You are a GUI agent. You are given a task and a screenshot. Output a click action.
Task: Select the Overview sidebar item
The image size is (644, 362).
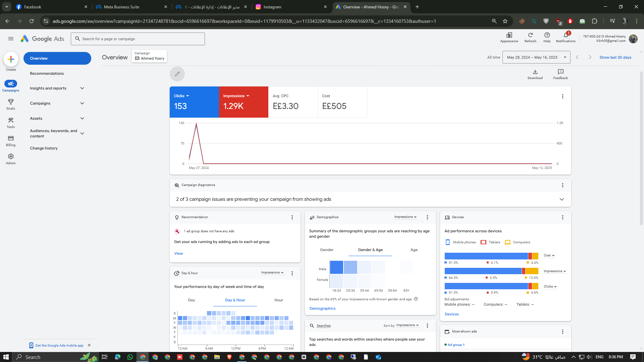tap(57, 58)
